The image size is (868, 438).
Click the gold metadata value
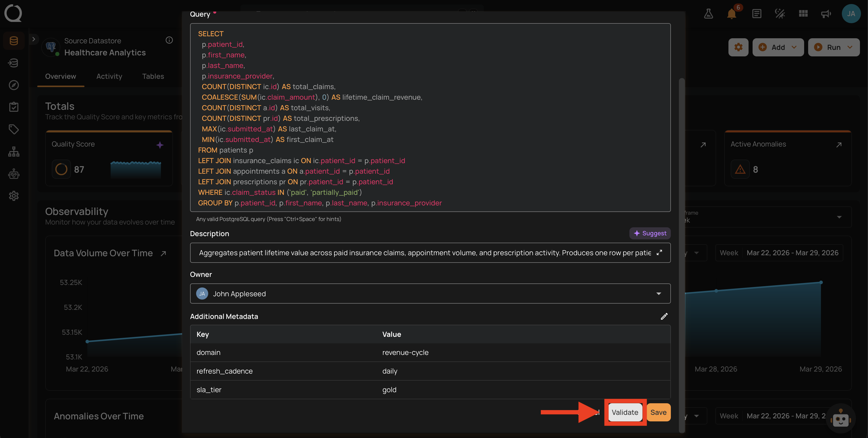click(x=389, y=389)
